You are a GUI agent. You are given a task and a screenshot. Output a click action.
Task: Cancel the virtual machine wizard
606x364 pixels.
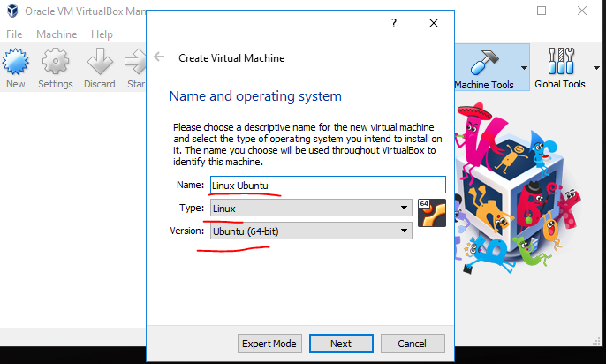tap(413, 344)
